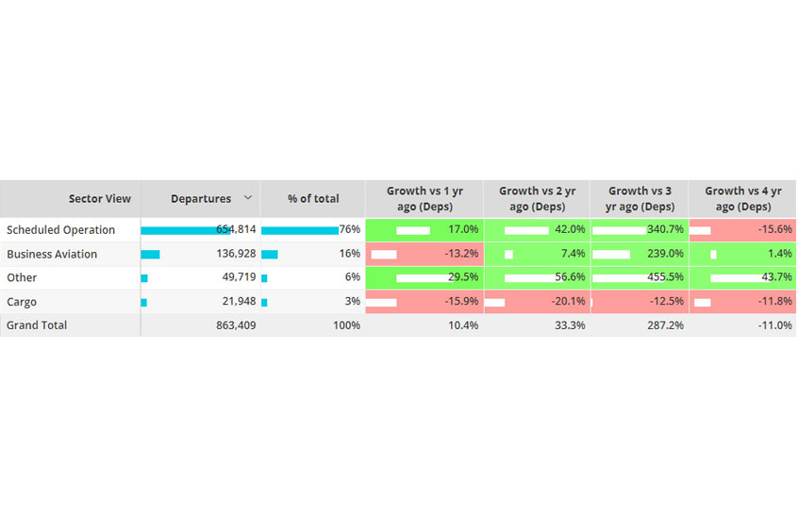This screenshot has height=532, width=798.
Task: Click Growth vs 4 yr ago header
Action: [742, 199]
